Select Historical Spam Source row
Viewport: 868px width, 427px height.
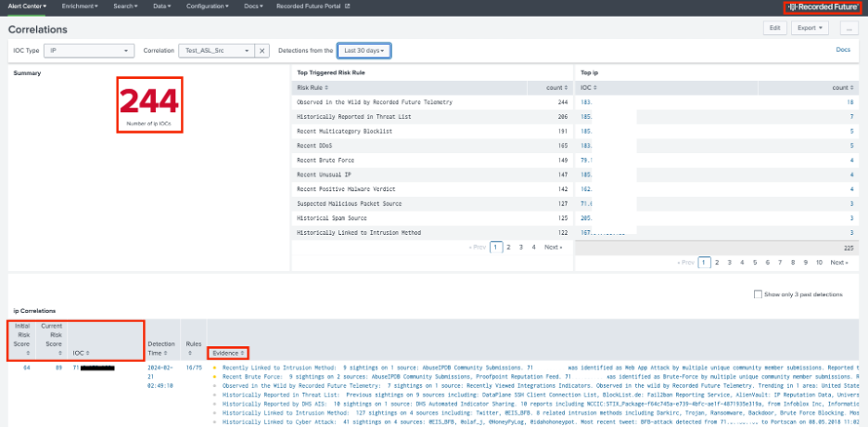(x=432, y=218)
